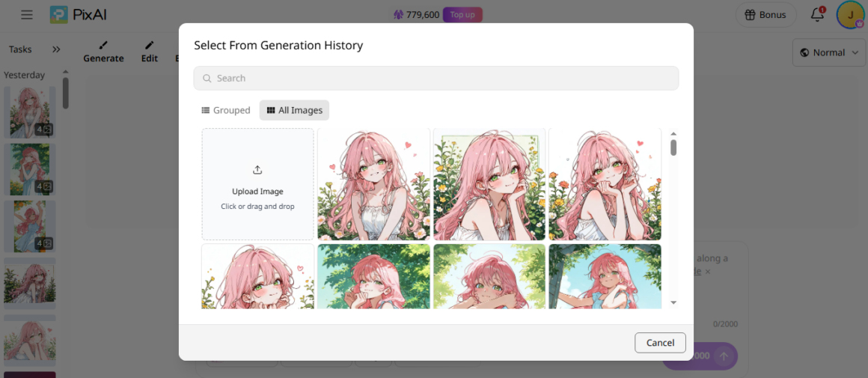Click the Select From Generation History title

point(278,46)
